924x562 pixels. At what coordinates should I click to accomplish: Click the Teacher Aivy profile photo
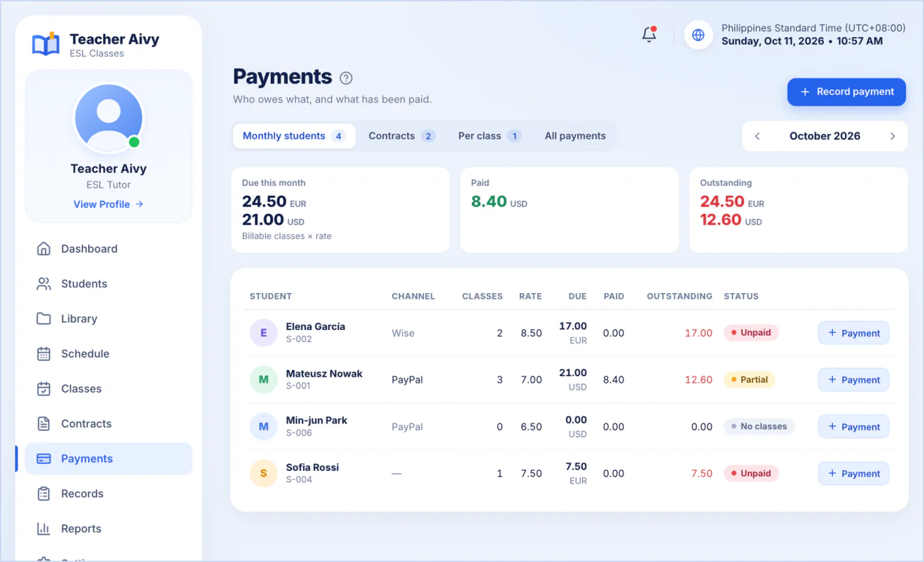[109, 118]
